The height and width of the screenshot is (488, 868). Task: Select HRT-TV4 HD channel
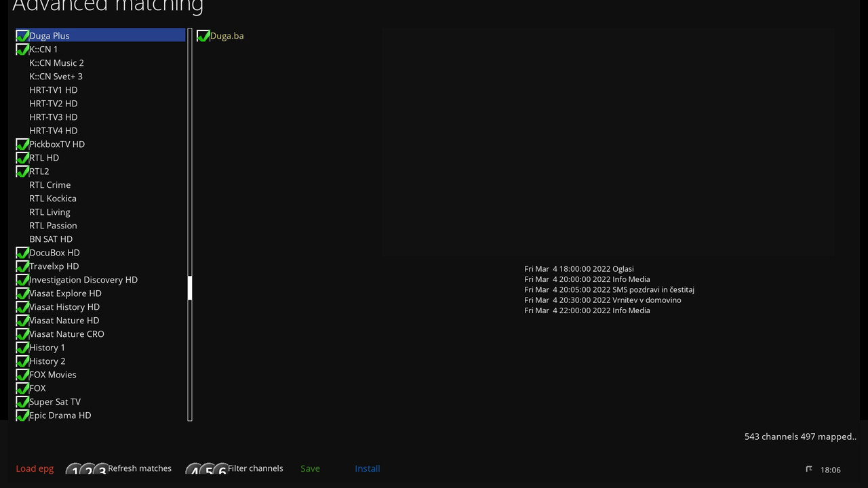(x=100, y=130)
